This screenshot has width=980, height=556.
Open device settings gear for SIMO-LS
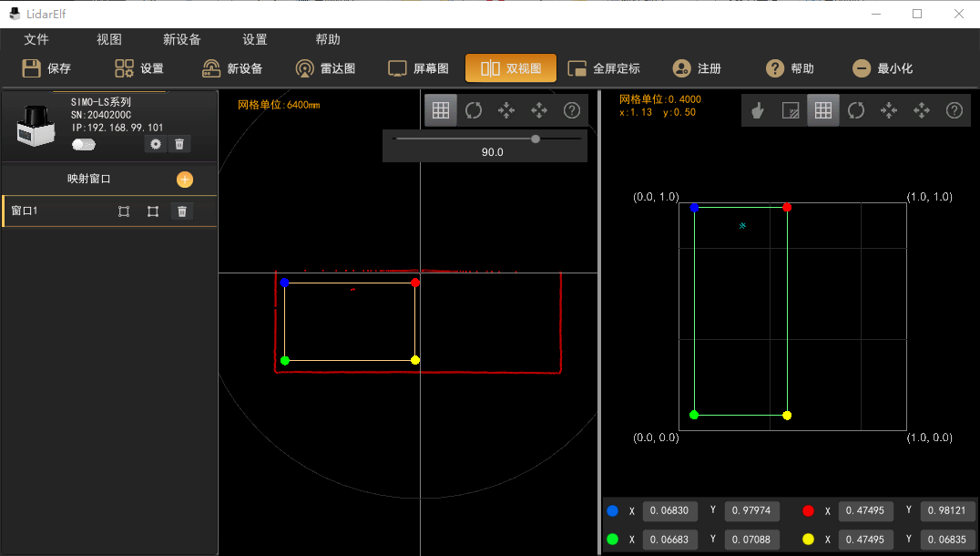click(x=156, y=144)
